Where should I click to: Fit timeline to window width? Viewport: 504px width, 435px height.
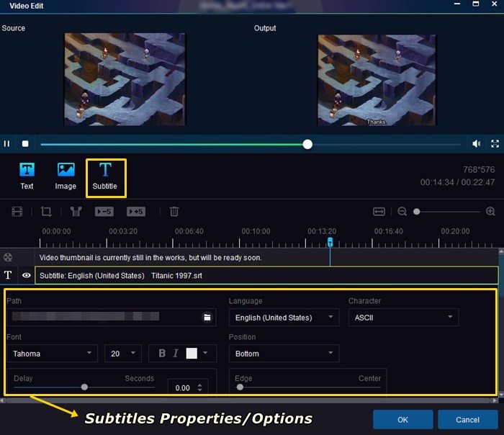pos(379,212)
